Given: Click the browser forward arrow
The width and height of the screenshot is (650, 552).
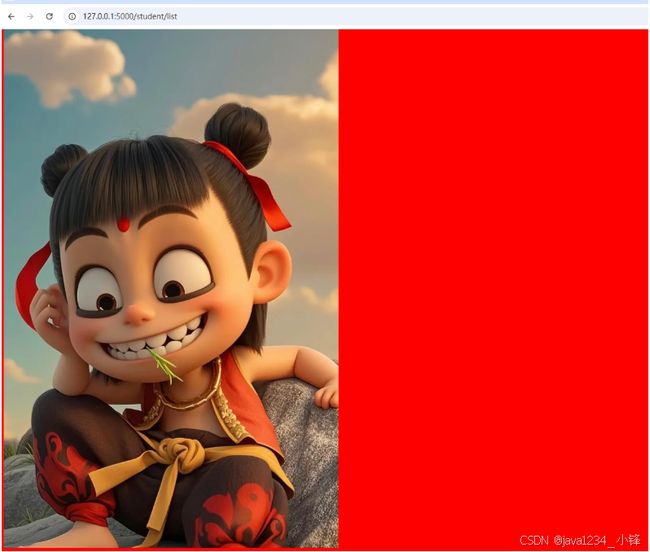Looking at the screenshot, I should (x=30, y=17).
